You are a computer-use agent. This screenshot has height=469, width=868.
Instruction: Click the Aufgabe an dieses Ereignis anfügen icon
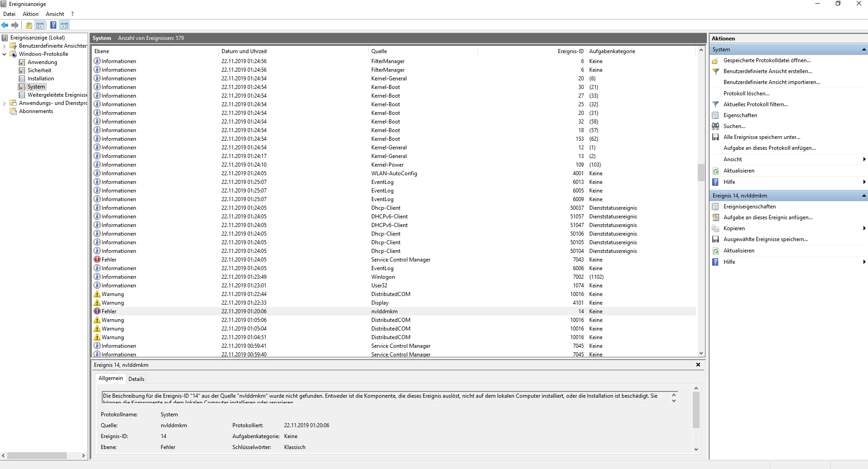(x=715, y=217)
